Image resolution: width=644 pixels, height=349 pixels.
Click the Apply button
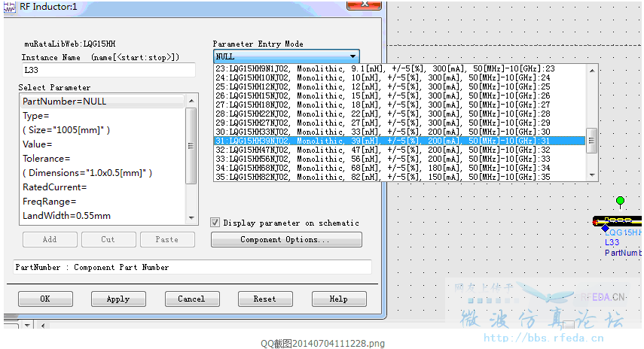coord(118,299)
